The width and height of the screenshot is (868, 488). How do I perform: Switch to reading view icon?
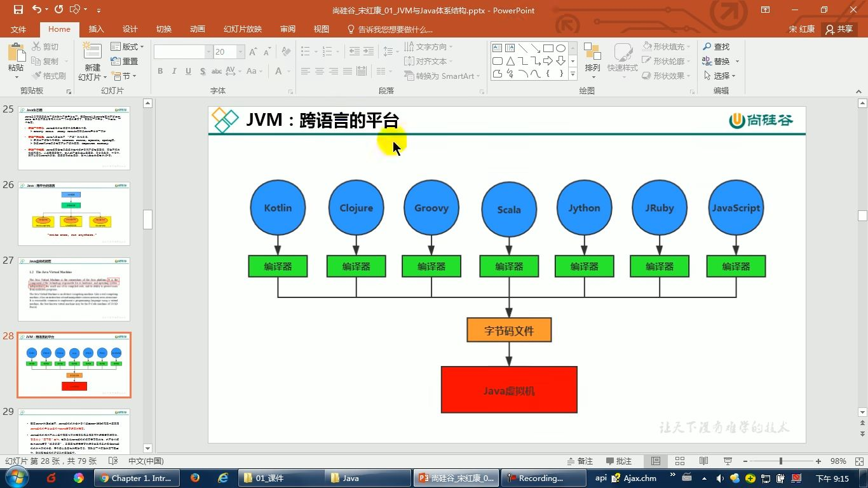(703, 461)
